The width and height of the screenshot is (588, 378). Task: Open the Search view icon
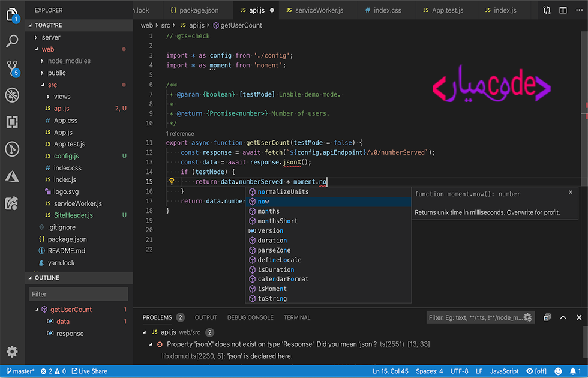(12, 41)
